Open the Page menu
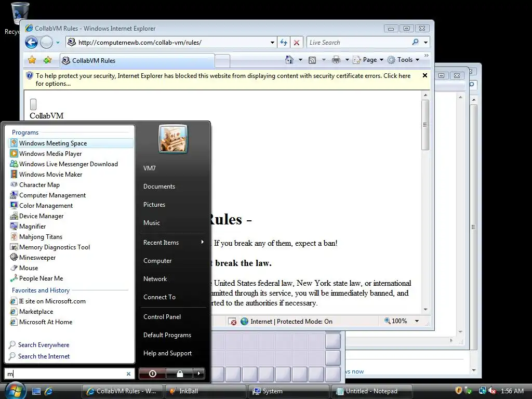This screenshot has width=532, height=399. click(x=368, y=60)
